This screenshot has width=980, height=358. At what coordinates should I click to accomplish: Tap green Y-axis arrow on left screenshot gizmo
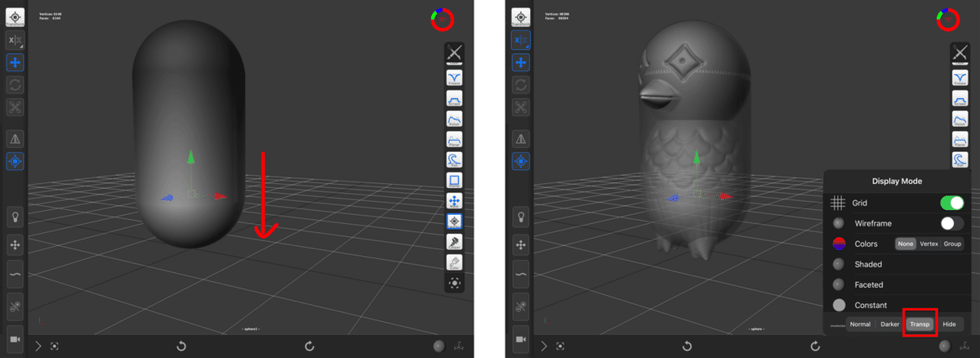pyautogui.click(x=190, y=157)
